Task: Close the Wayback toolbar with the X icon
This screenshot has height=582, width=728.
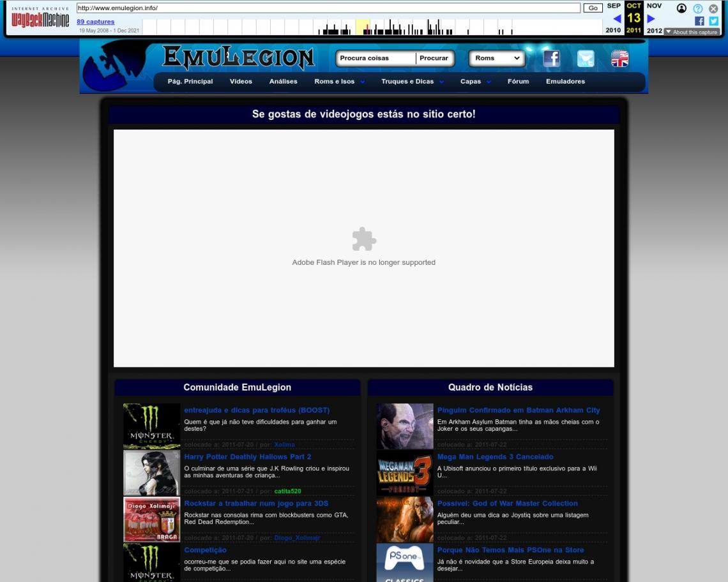Action: (x=713, y=8)
